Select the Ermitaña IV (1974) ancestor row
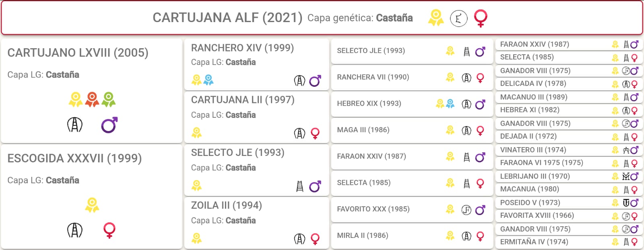This screenshot has width=644, height=250. pyautogui.click(x=534, y=242)
